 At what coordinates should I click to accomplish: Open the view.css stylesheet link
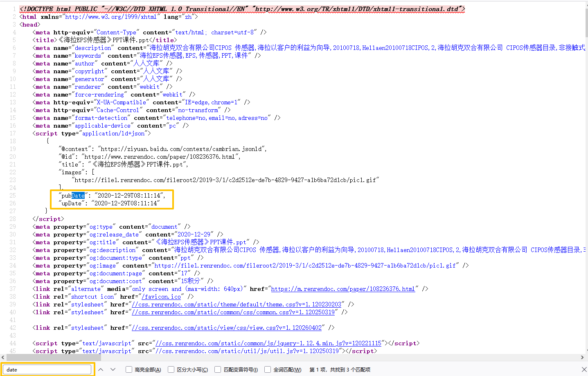click(x=227, y=328)
